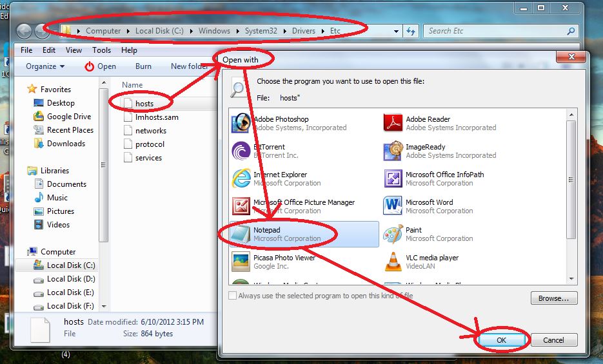603x364 pixels.
Task: Click the Open toolbar button
Action: tap(101, 66)
